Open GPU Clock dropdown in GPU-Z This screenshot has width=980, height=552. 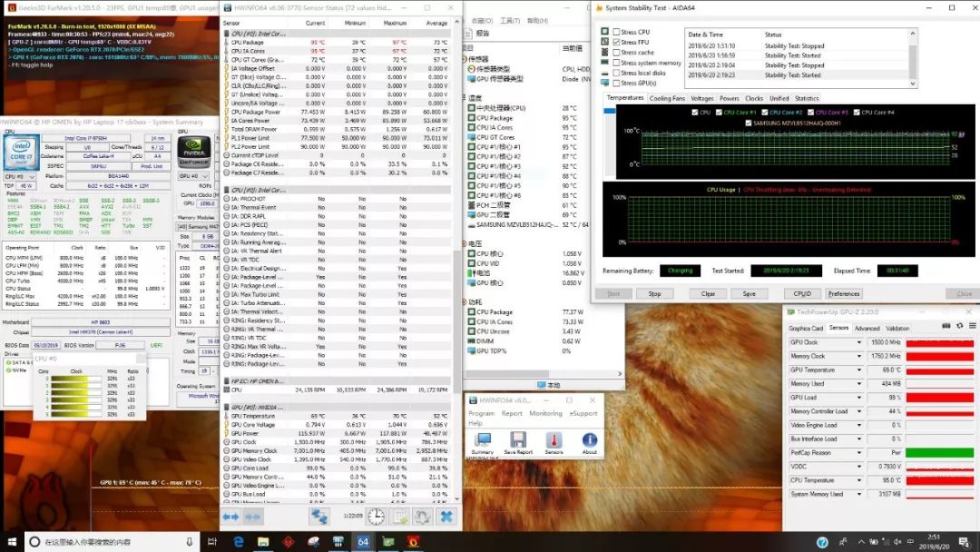click(858, 342)
